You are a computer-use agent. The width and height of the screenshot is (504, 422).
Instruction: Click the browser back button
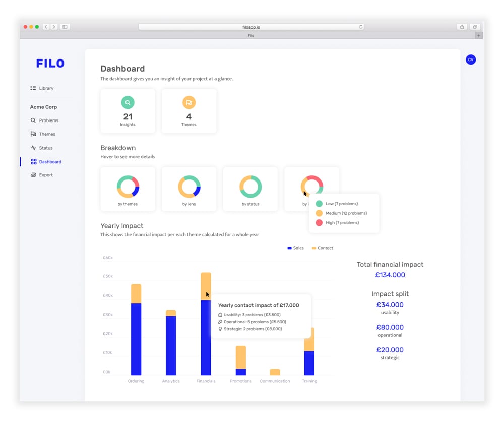coord(46,27)
